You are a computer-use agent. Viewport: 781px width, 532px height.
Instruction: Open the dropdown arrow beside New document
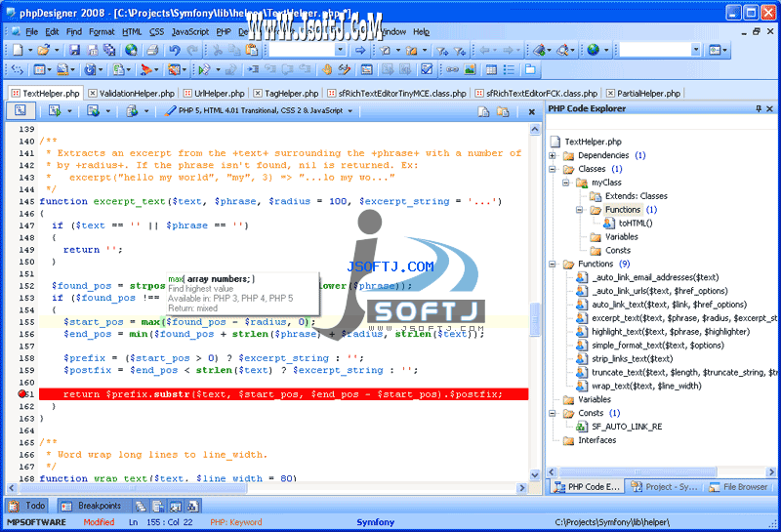pos(30,50)
